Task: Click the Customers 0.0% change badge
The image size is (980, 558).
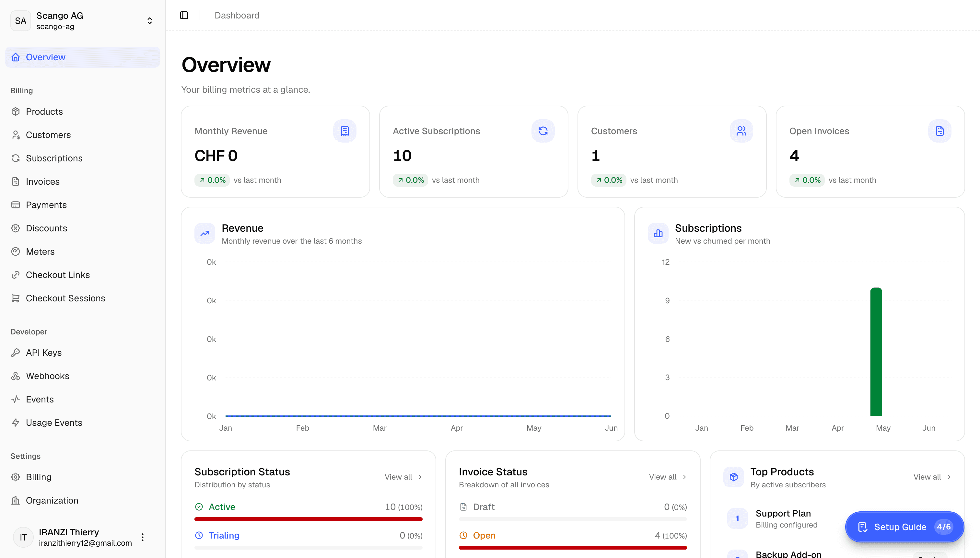Action: pyautogui.click(x=609, y=180)
